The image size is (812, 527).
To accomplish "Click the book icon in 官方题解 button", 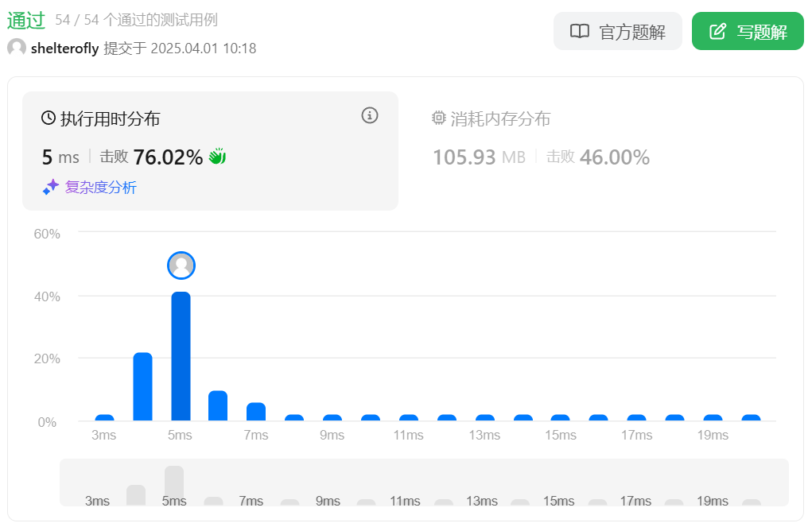I will [x=580, y=32].
